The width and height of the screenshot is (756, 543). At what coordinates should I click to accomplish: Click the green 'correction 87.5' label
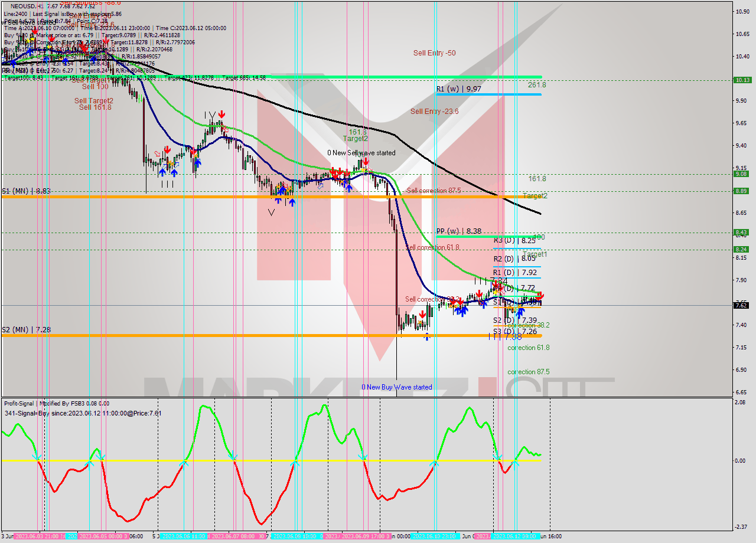528,372
